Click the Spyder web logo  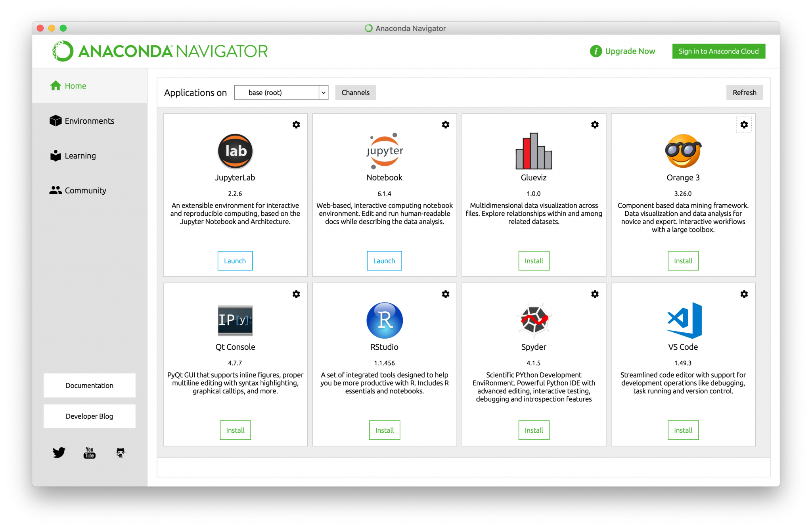tap(534, 320)
